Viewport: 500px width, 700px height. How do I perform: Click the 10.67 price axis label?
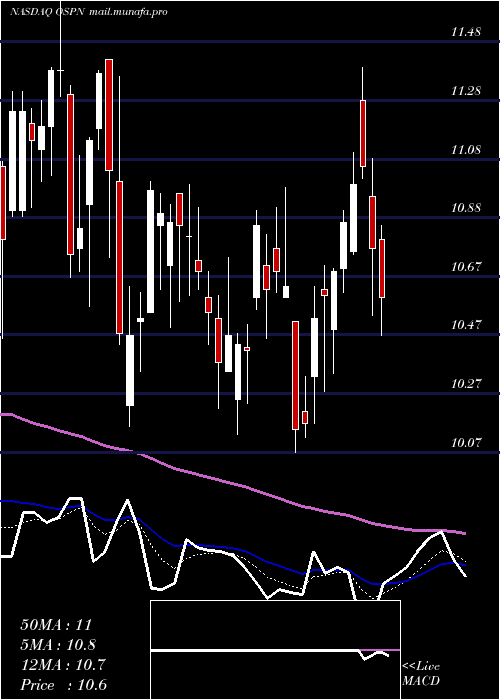(x=466, y=267)
